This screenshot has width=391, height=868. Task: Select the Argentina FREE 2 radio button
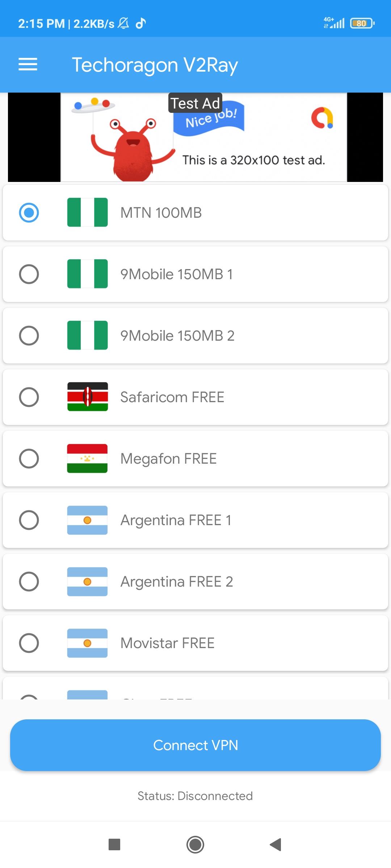point(29,581)
